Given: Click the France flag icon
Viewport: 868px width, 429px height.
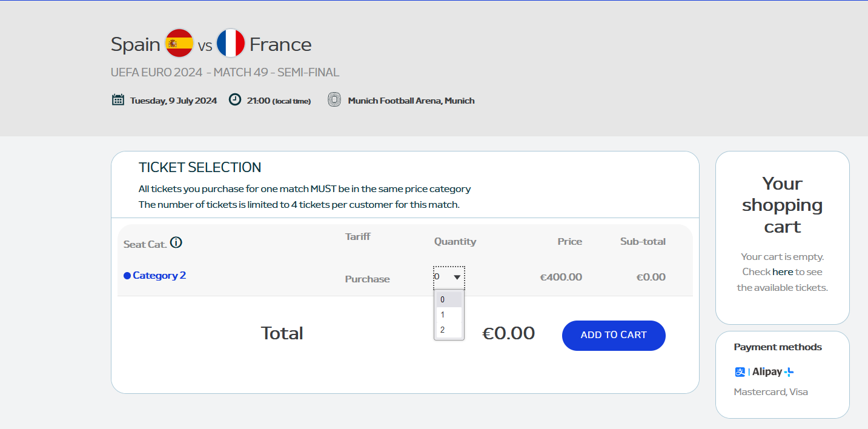Looking at the screenshot, I should tap(230, 44).
